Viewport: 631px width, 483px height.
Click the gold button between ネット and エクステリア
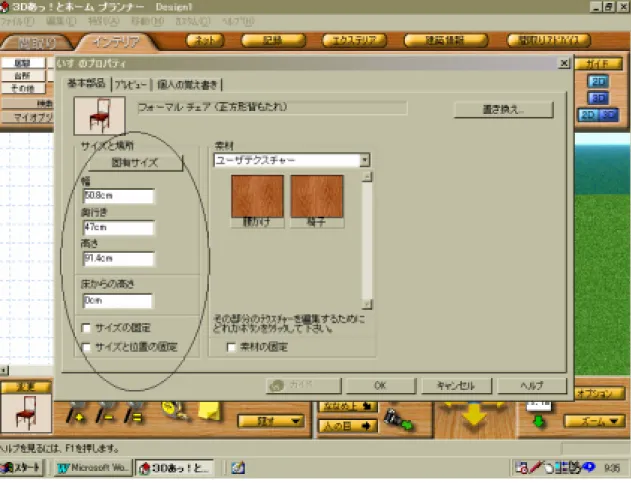(x=273, y=40)
